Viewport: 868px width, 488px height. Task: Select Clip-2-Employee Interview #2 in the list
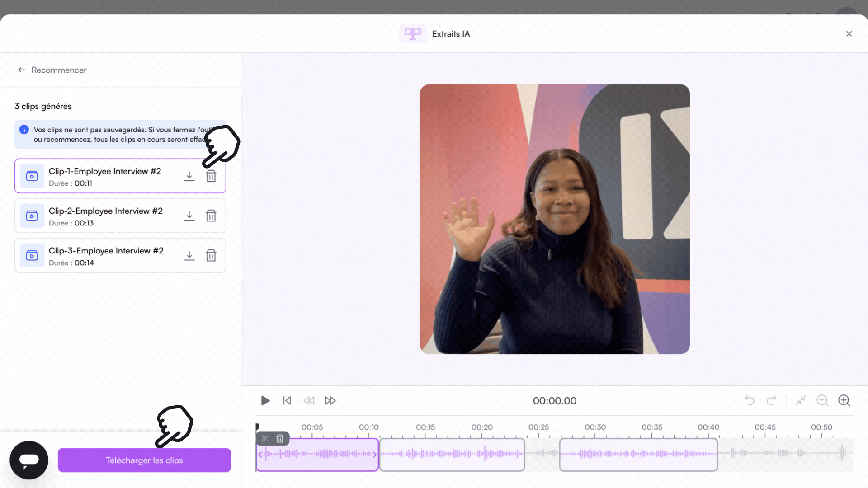tap(120, 216)
